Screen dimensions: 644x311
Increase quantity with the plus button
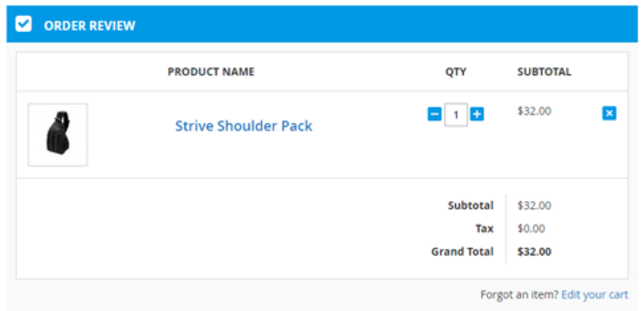tap(477, 114)
